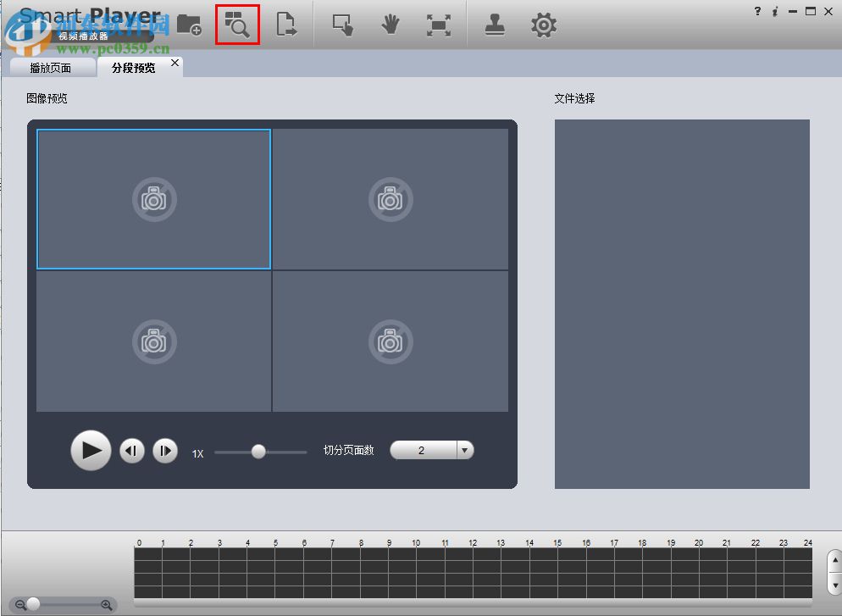Select the bottom-left preview pane
Screen dimensions: 842x616
tap(153, 341)
